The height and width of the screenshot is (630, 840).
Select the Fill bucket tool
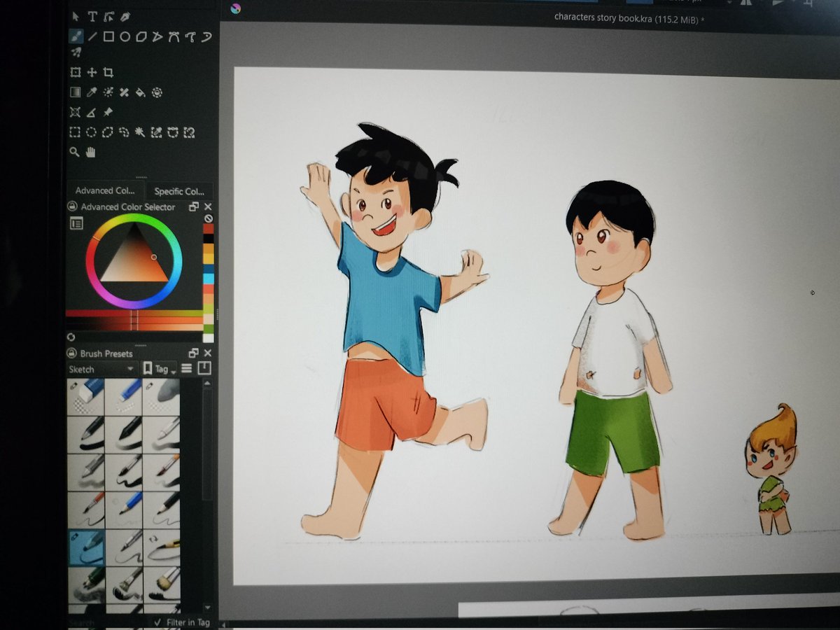pyautogui.click(x=141, y=92)
